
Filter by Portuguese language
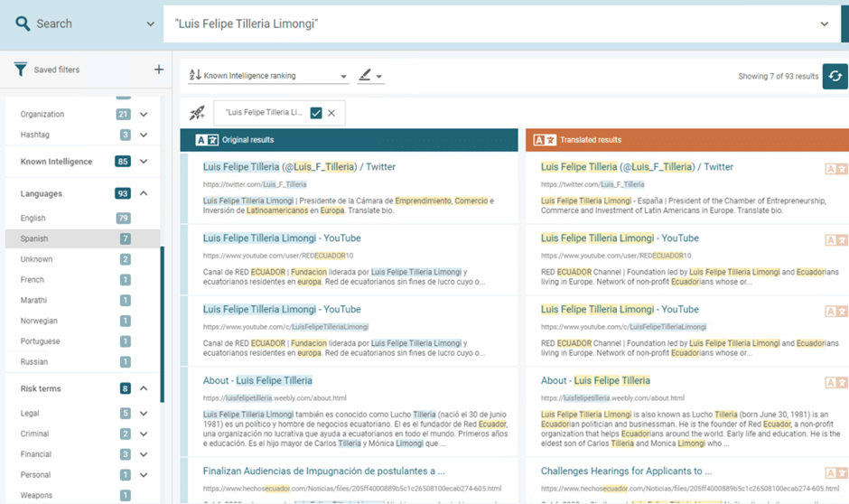(x=83, y=341)
